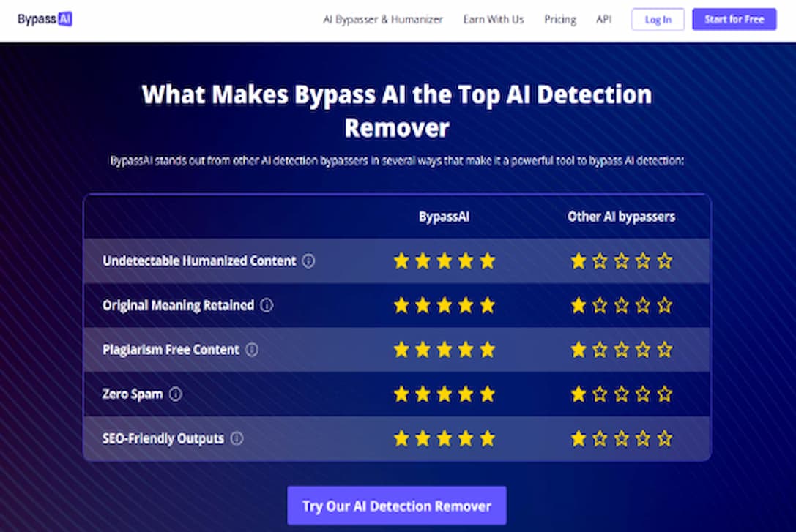Click the Bypass AI logo
The image size is (796, 532).
pos(45,19)
